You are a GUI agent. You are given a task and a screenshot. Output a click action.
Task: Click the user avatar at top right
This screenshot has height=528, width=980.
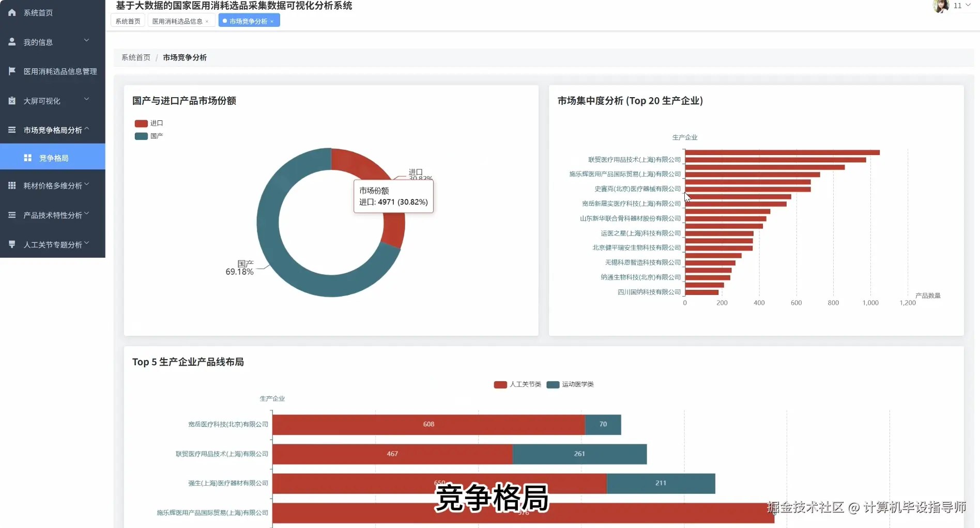click(941, 6)
